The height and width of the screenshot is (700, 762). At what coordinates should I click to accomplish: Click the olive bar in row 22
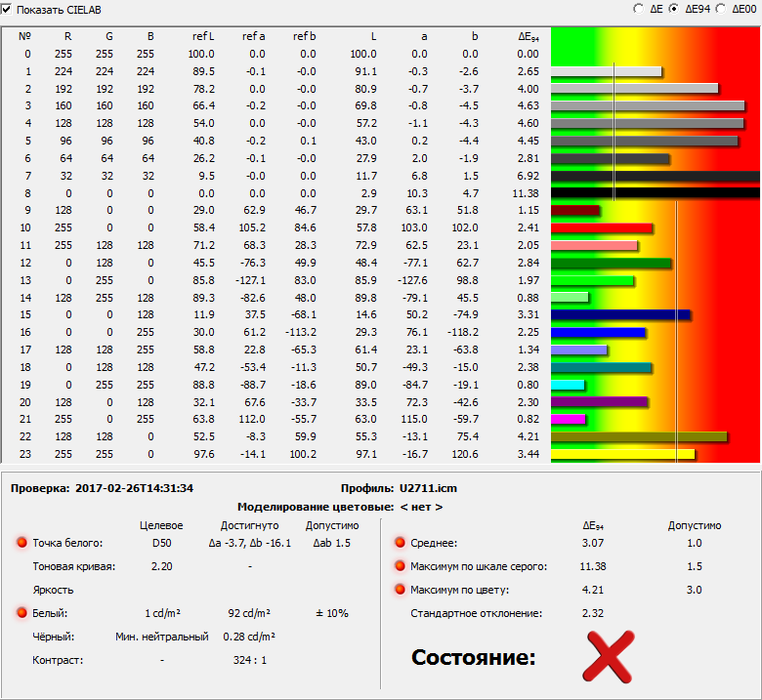pos(639,436)
